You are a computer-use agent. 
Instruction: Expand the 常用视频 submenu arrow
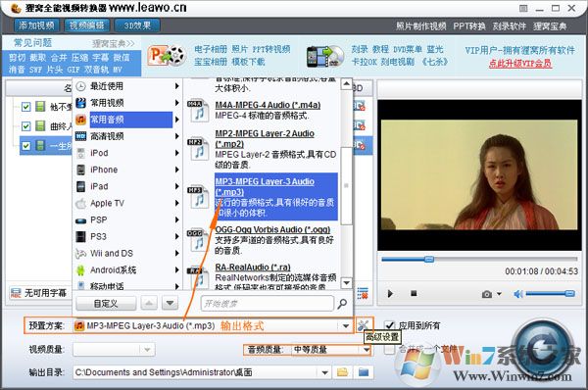(x=176, y=103)
